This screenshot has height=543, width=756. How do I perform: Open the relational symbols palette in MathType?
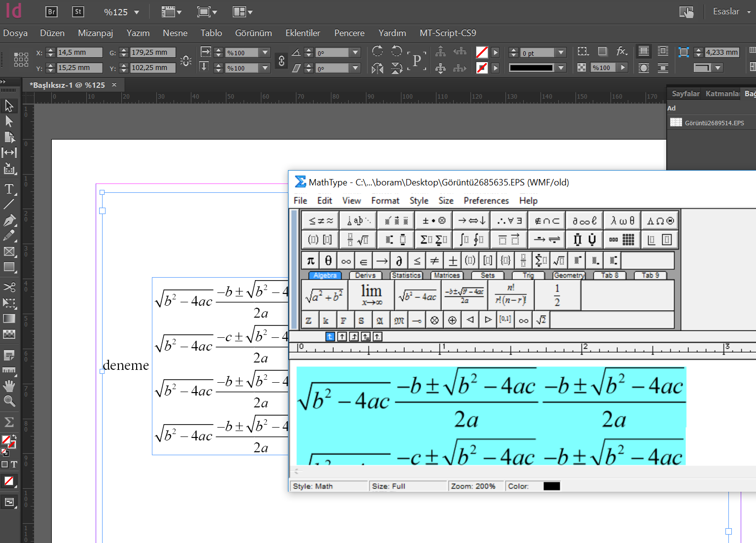321,220
